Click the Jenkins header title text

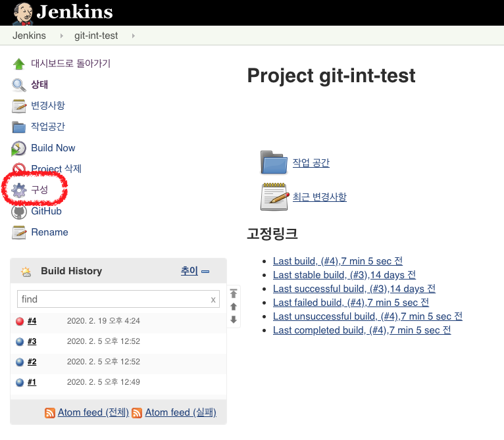click(x=74, y=12)
